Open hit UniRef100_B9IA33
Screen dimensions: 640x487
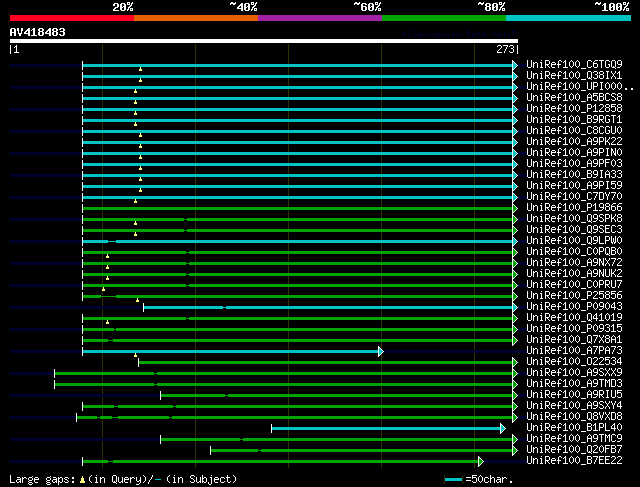[574, 174]
